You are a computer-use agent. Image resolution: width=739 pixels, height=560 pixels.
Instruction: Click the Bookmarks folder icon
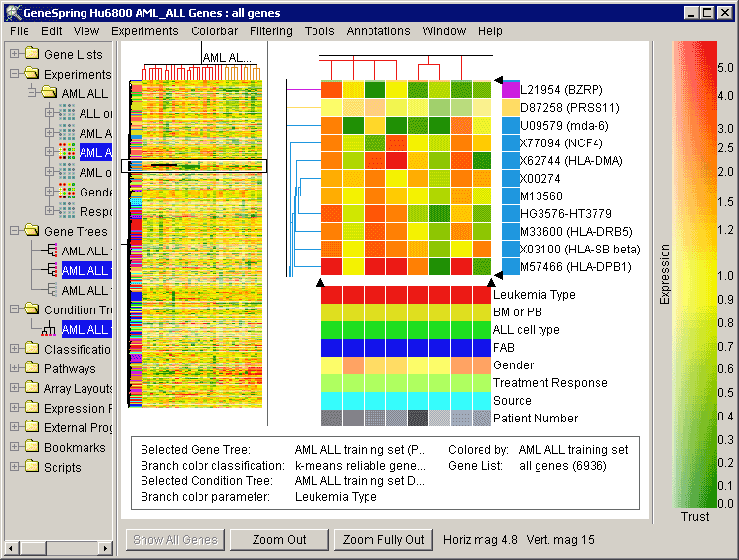click(x=31, y=447)
